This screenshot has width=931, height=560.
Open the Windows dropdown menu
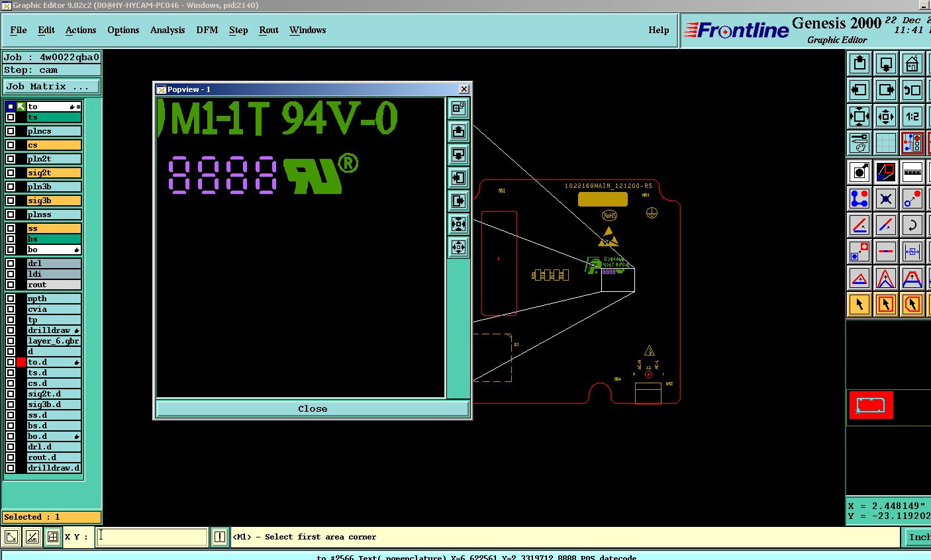[308, 30]
